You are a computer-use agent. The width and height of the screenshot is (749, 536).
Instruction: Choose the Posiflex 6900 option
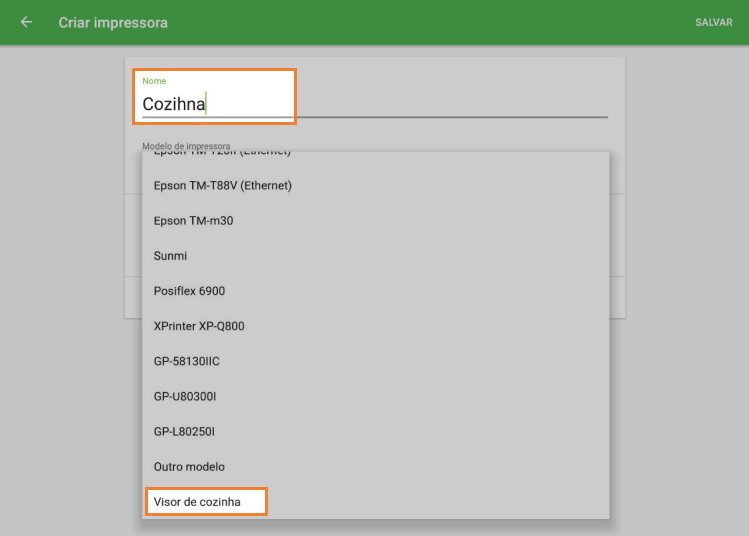click(x=189, y=291)
